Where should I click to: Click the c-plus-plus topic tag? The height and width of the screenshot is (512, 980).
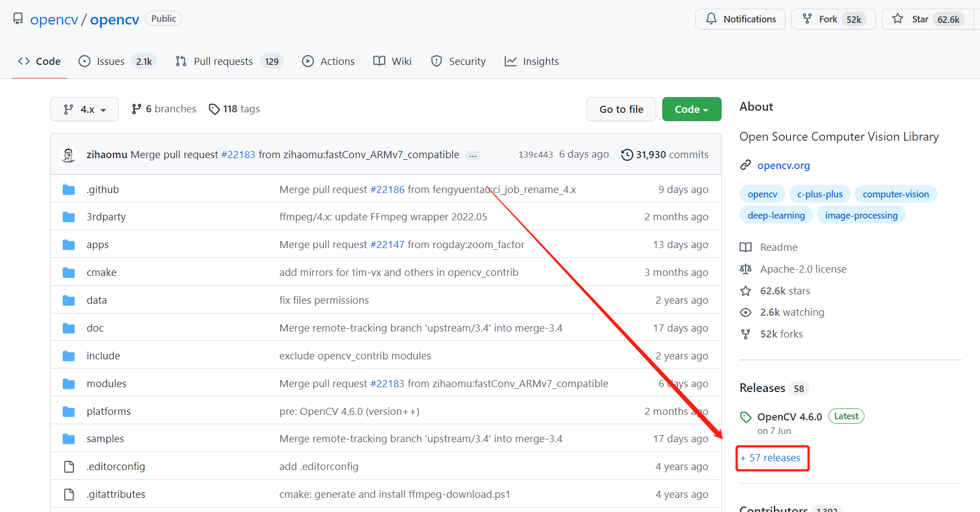pos(820,194)
